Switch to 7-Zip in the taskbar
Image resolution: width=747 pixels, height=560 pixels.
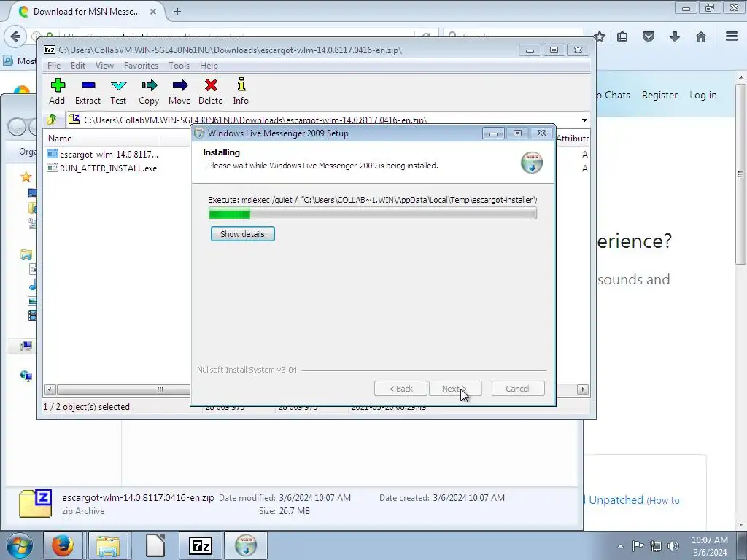200,545
